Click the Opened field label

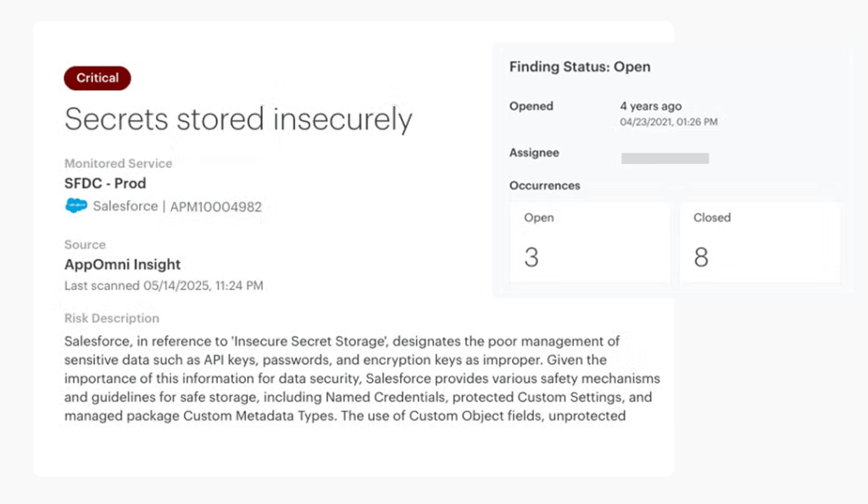pos(531,106)
